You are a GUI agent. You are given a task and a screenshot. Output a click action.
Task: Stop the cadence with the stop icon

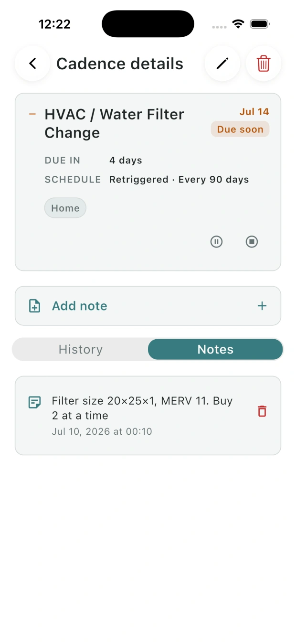[x=252, y=242]
